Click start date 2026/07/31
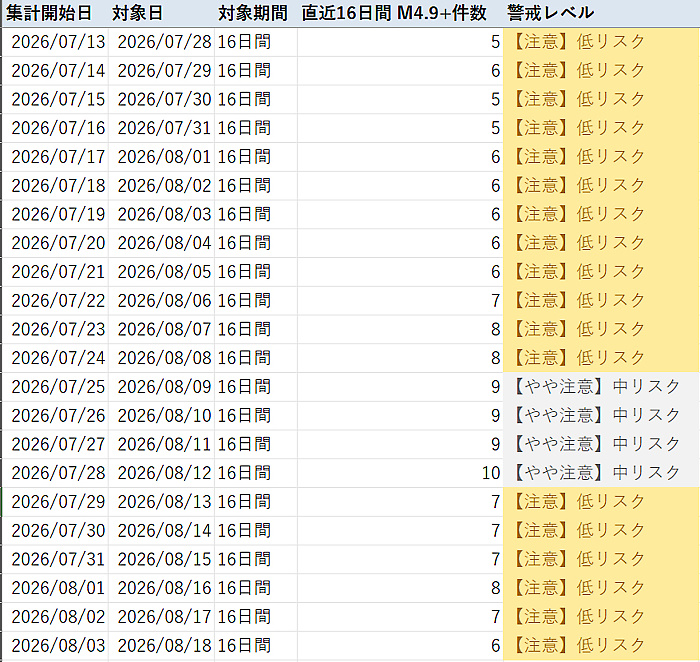The height and width of the screenshot is (662, 700). click(x=55, y=559)
